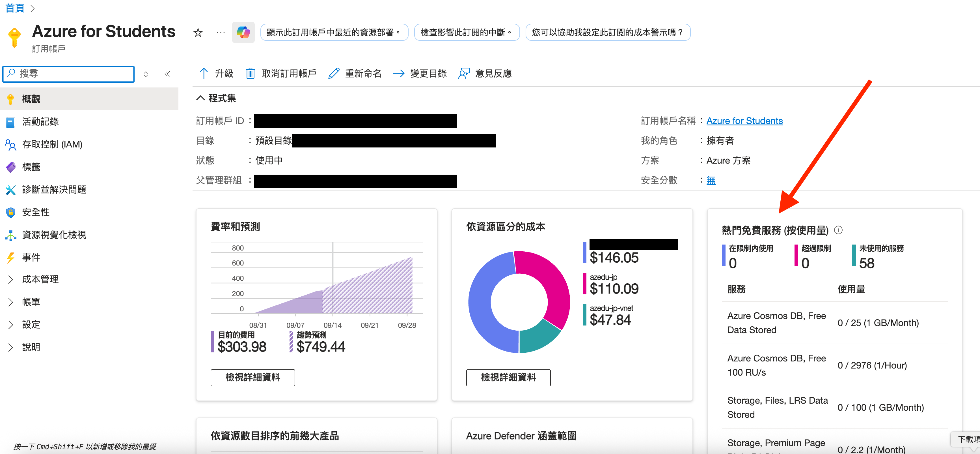Open the Azure for Students subscription name link
The width and height of the screenshot is (980, 454).
point(744,121)
